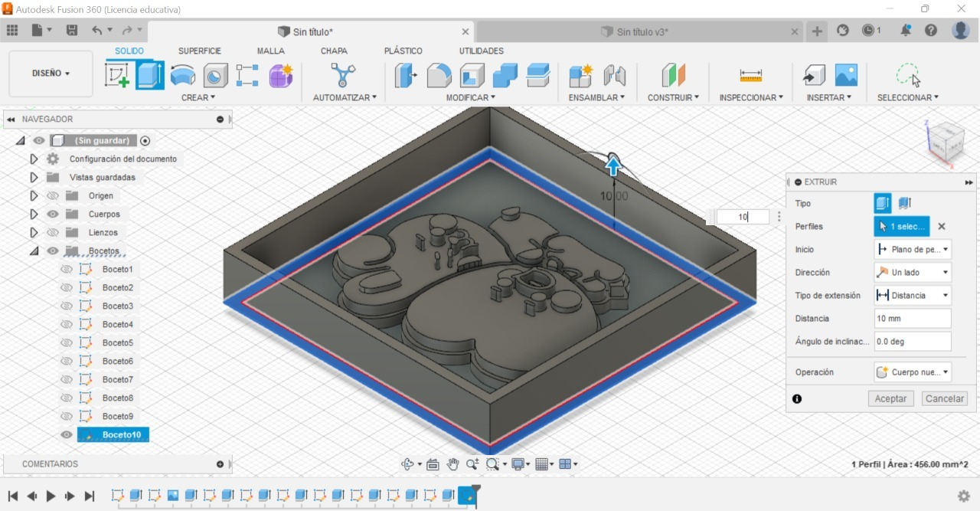Switch to the MALLA tab
The height and width of the screenshot is (511, 980).
271,51
